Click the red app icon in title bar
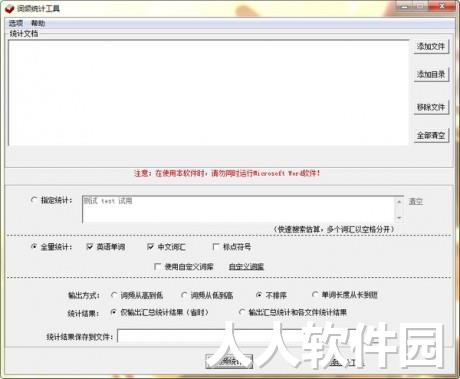 pyautogui.click(x=9, y=9)
